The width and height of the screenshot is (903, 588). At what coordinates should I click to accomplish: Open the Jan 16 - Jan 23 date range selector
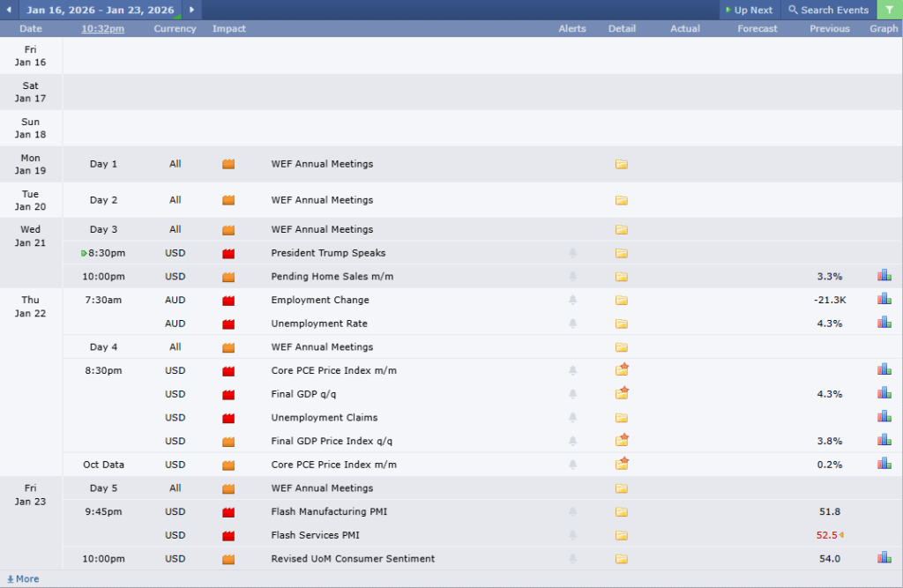click(100, 10)
